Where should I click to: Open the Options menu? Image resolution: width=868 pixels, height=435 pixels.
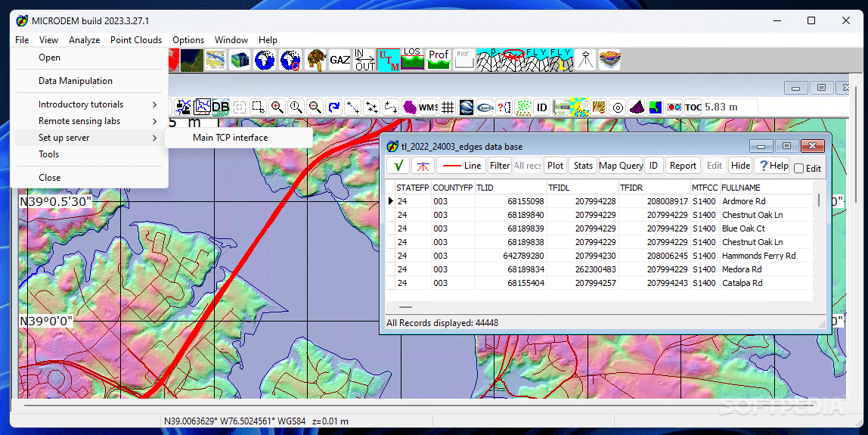tap(188, 40)
